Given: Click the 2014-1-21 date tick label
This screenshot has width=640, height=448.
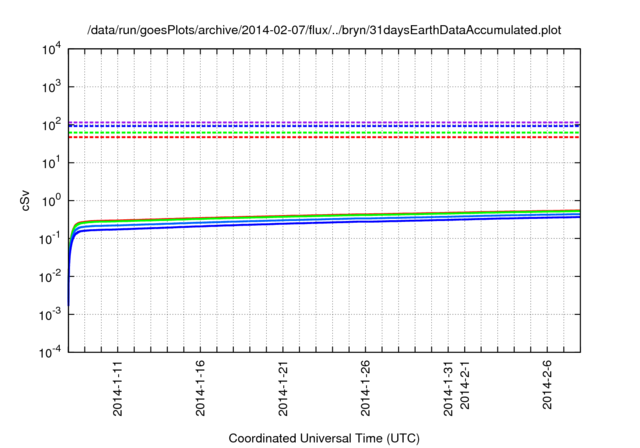Looking at the screenshot, I should (283, 388).
